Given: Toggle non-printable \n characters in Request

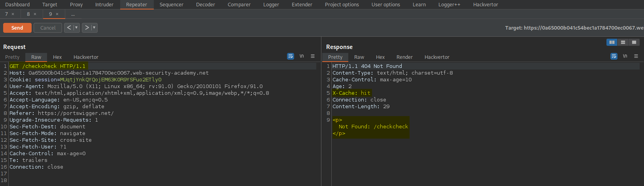Looking at the screenshot, I should (x=302, y=56).
